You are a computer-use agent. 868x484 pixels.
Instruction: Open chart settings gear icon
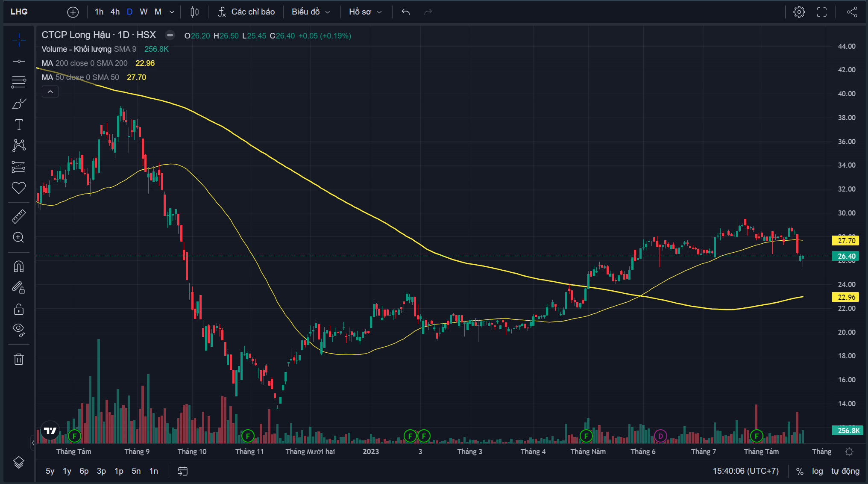(799, 12)
